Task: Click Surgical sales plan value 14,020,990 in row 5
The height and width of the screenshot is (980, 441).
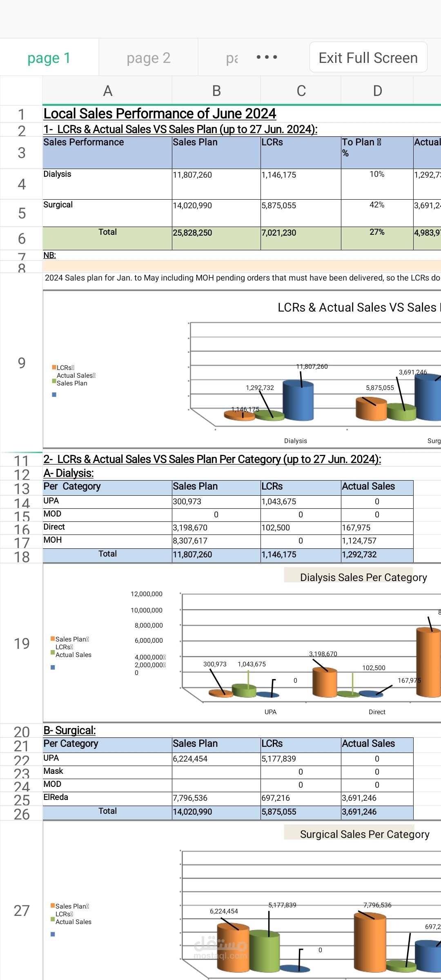Action: [x=216, y=213]
